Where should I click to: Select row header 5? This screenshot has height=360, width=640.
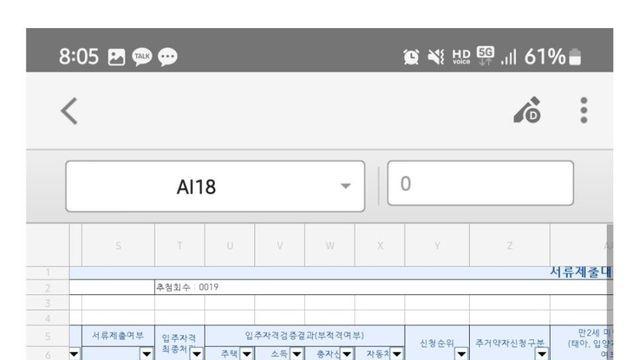point(48,336)
